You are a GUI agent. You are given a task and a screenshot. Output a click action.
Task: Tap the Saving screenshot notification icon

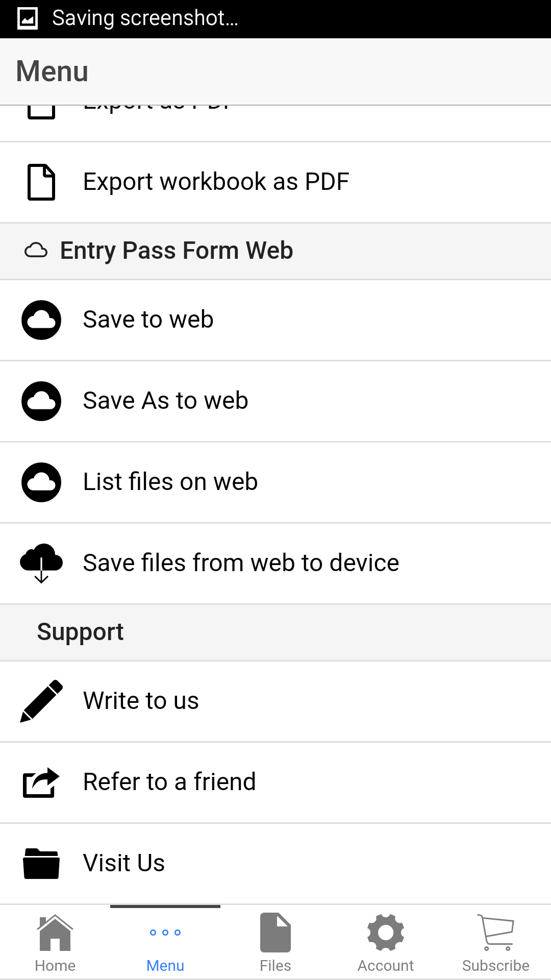28,19
